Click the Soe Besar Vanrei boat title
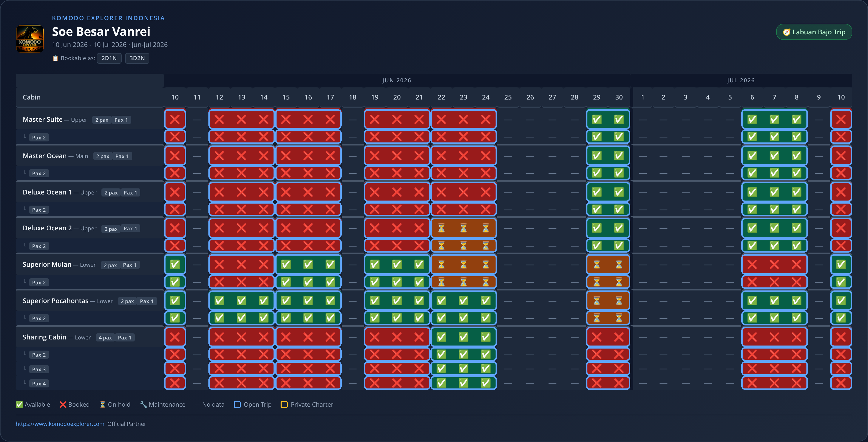The image size is (868, 442). [101, 31]
